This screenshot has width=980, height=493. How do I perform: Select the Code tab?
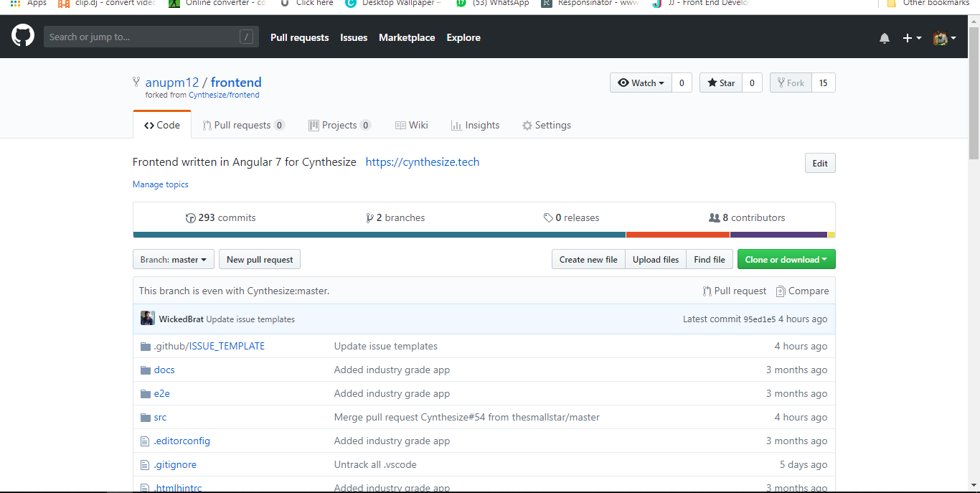[x=162, y=125]
